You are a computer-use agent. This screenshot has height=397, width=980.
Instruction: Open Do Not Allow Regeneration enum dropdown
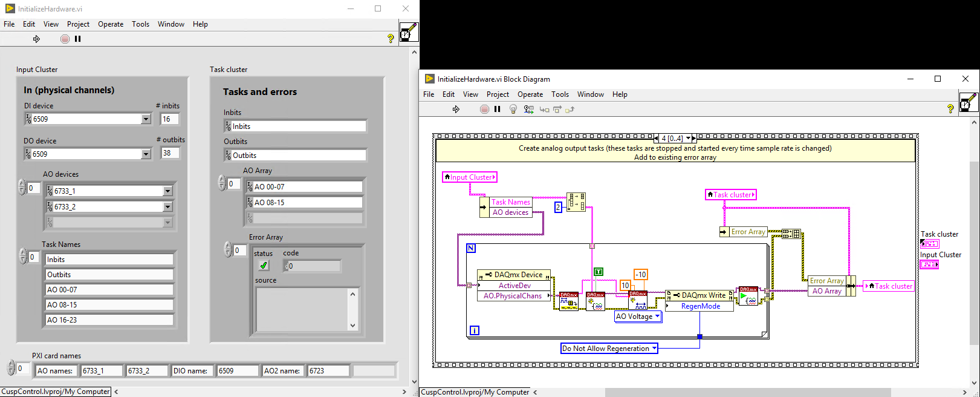(x=654, y=349)
